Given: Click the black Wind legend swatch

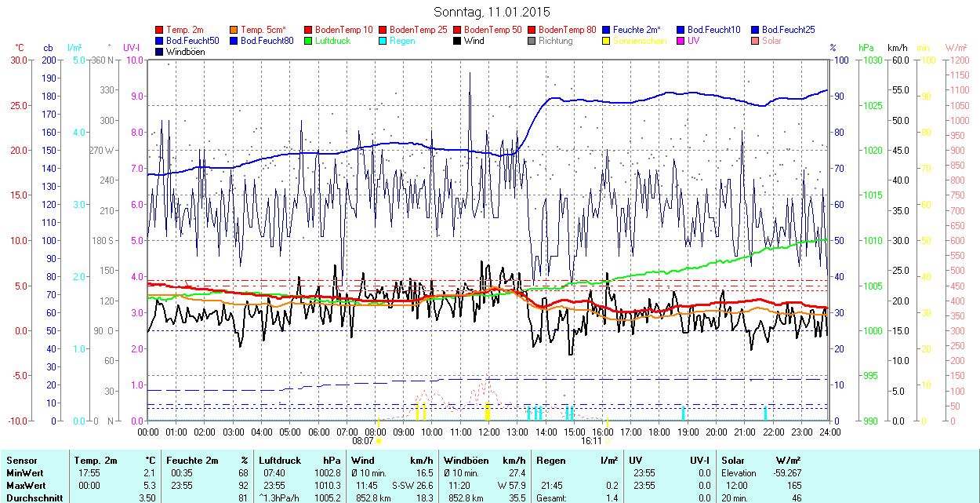Looking at the screenshot, I should 458,41.
